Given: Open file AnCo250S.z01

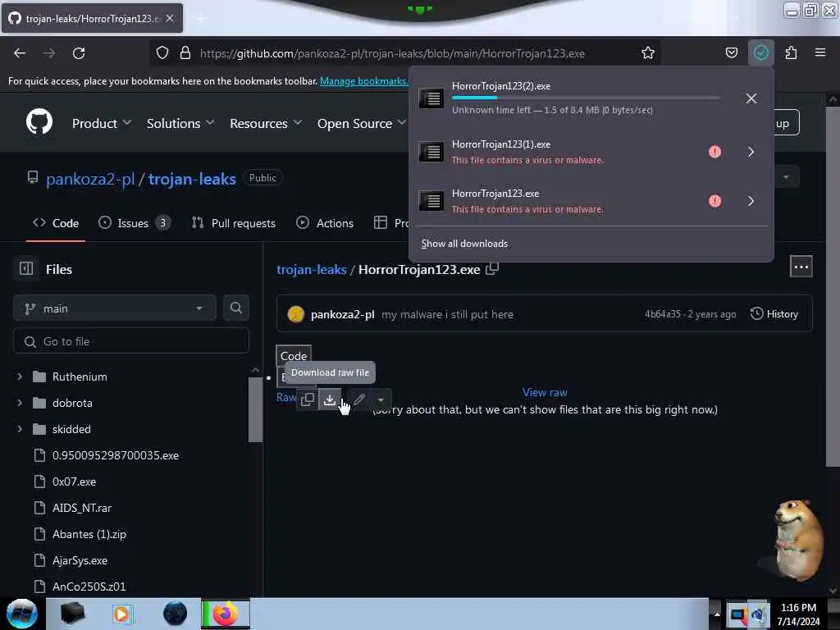Looking at the screenshot, I should [x=89, y=587].
